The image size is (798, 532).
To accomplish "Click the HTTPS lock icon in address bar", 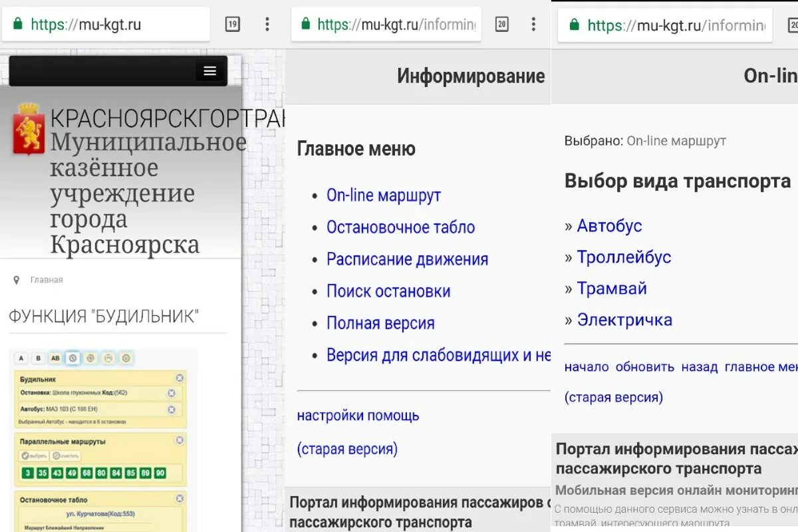I will point(18,24).
